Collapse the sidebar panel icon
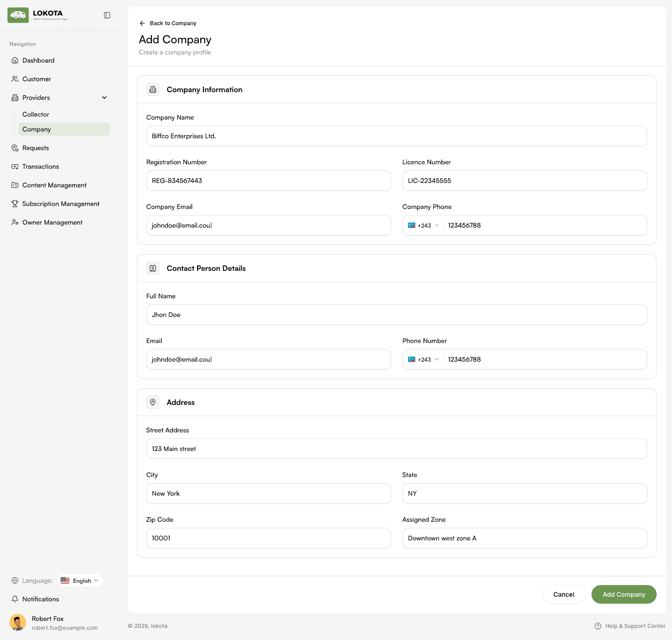 107,15
